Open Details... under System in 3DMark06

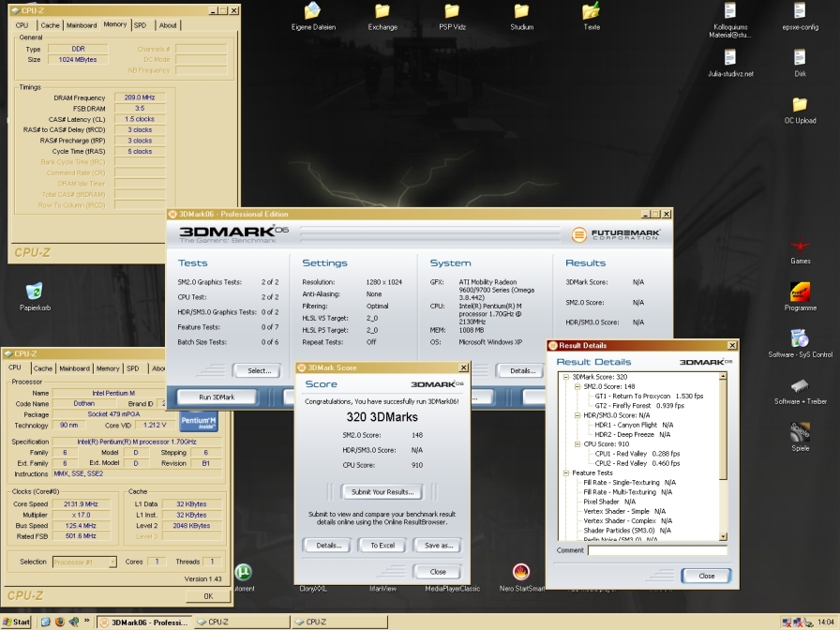(522, 370)
